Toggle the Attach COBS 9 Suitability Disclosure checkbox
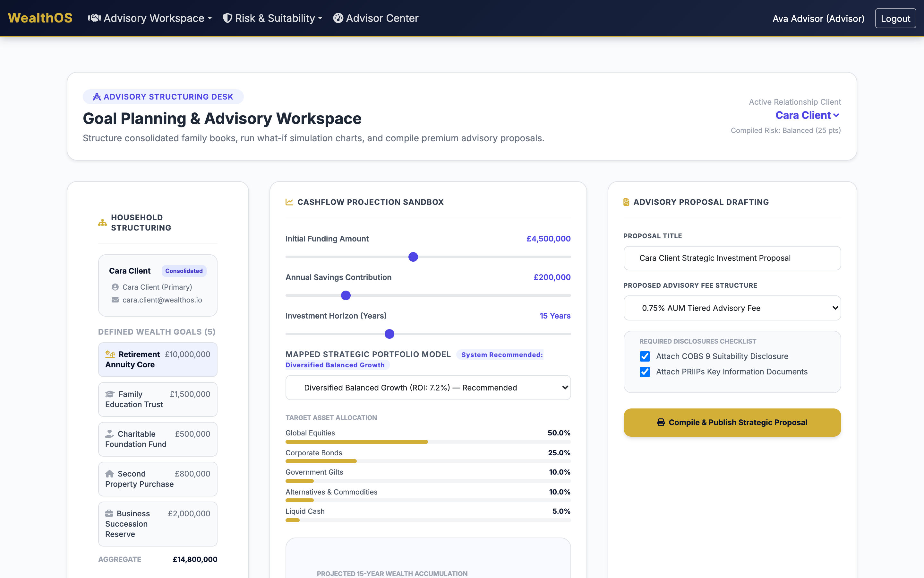This screenshot has width=924, height=578. click(645, 356)
